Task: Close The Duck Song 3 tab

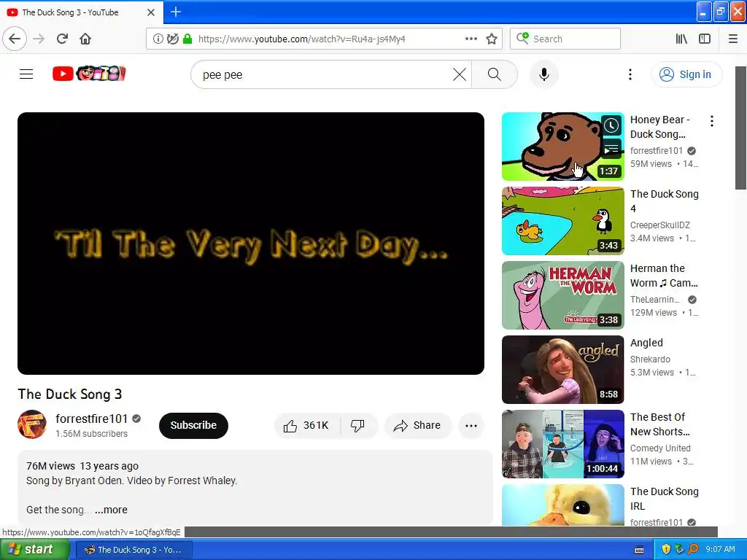Action: pyautogui.click(x=151, y=12)
